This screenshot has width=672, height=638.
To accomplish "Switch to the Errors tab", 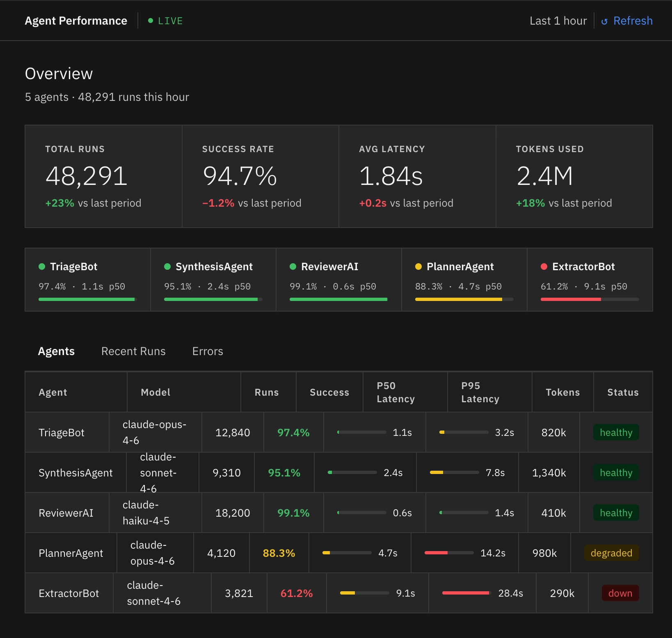I will point(208,351).
